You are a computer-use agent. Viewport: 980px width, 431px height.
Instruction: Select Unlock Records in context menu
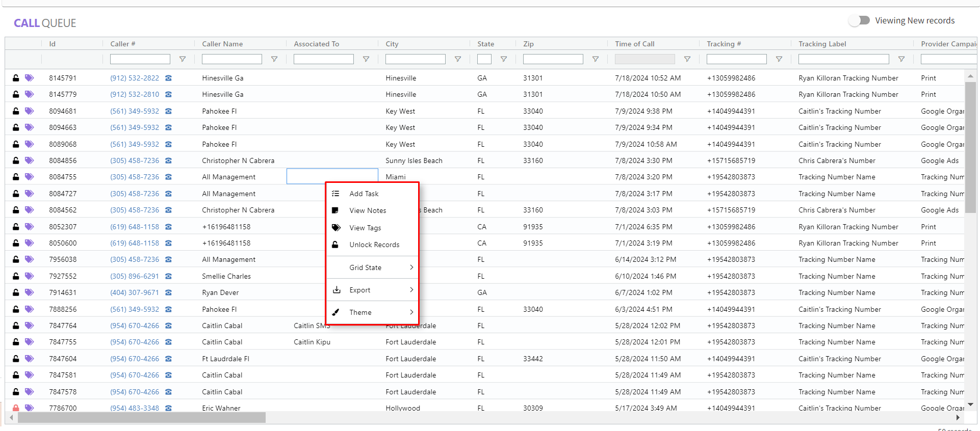point(374,245)
